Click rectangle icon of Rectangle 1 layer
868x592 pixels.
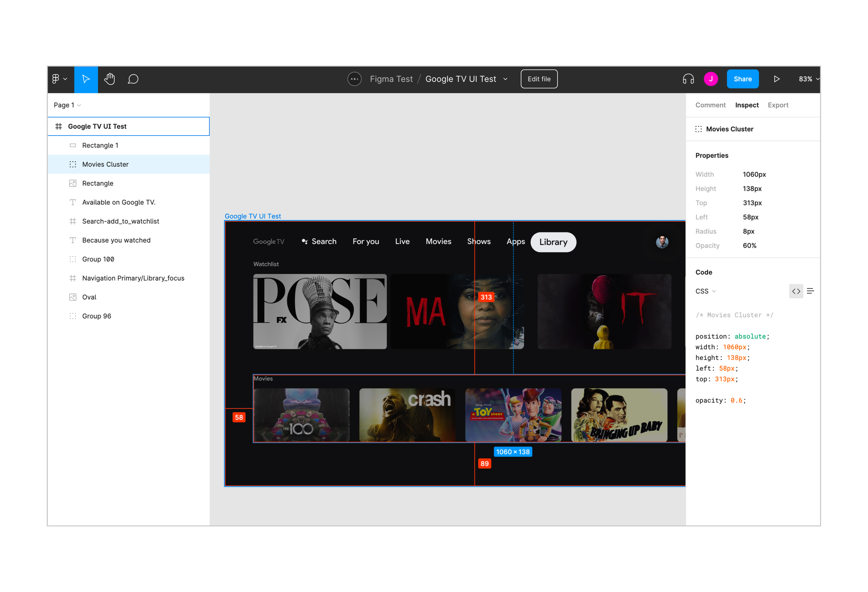click(73, 145)
